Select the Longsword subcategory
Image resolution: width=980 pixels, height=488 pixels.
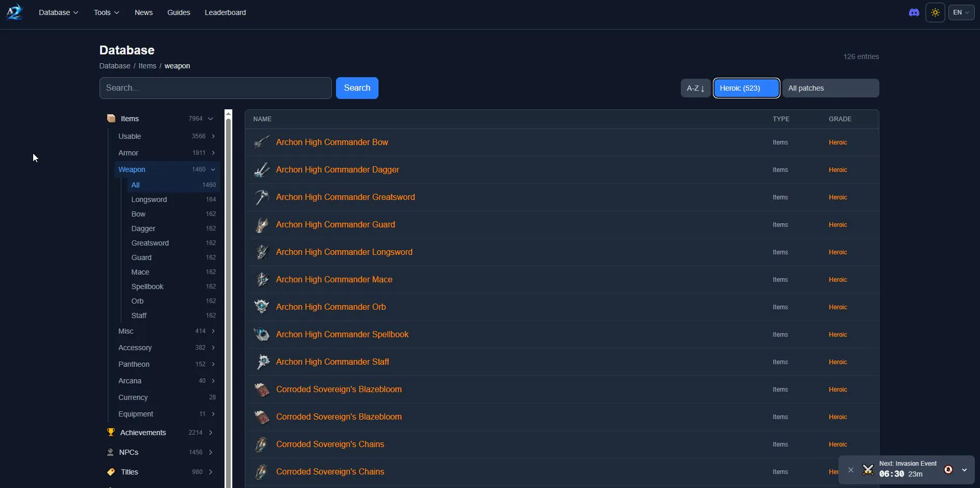[174, 199]
